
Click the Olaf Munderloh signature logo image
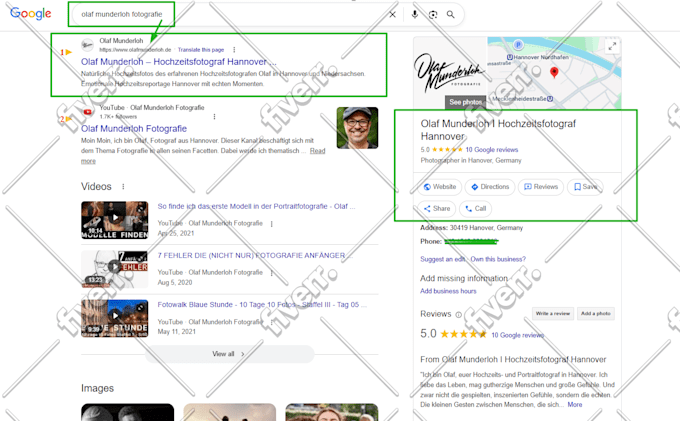click(x=451, y=72)
